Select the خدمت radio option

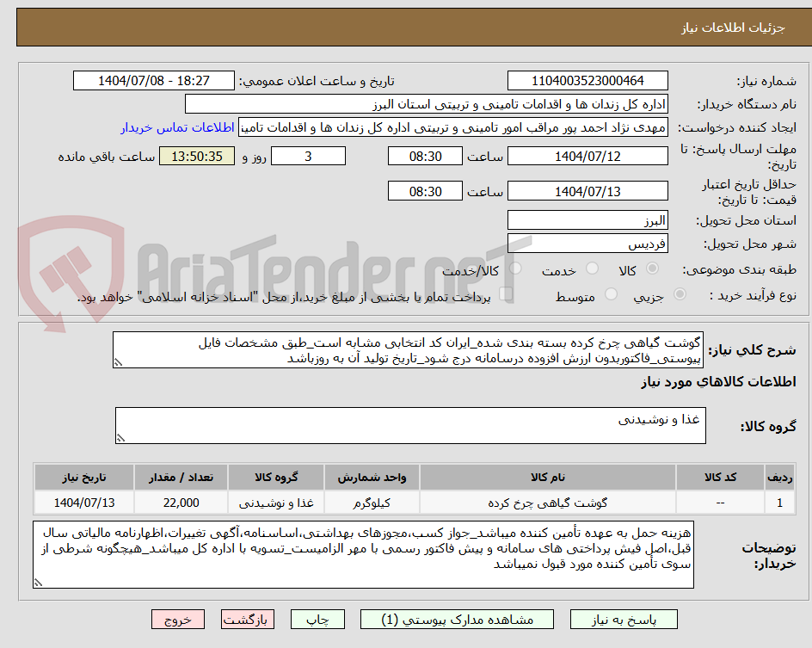pos(592,268)
